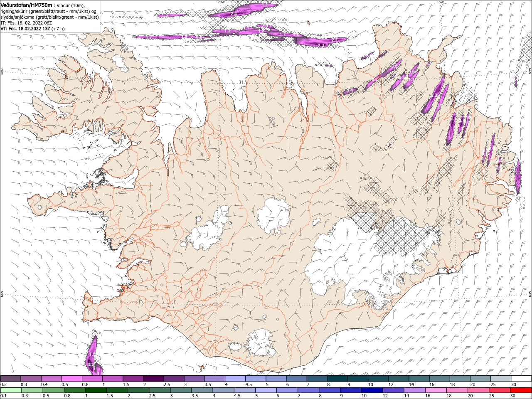Viewport: 532px width, 399px height.
Task: Click the bold 'VT: Fös. 18.02.2022 13Z' line
Action: (25, 29)
